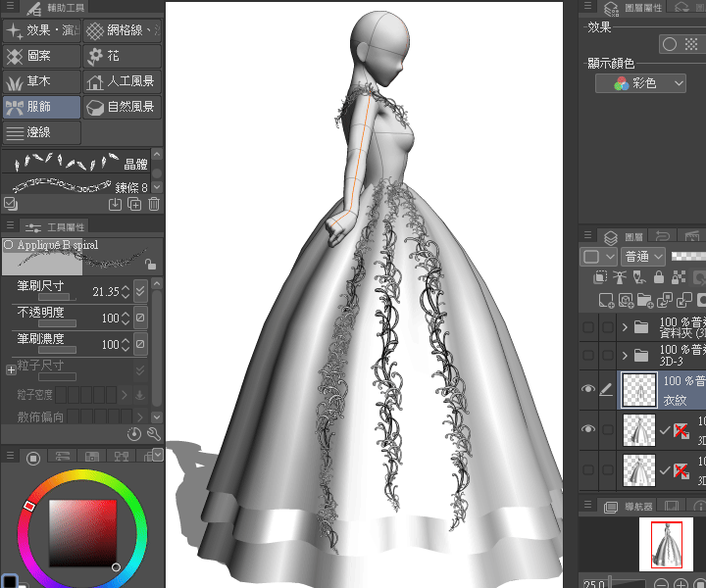
Task: Adjust the 筆刷濃度 slider bar
Action: click(x=57, y=350)
